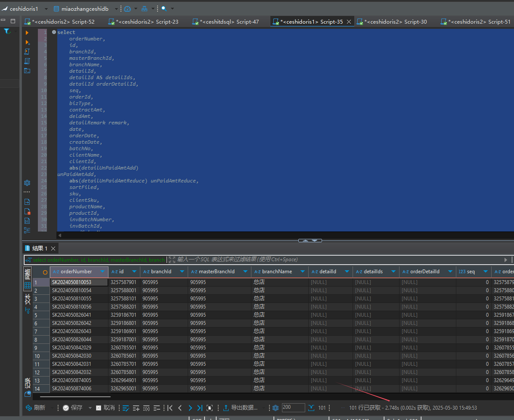The image size is (514, 420).
Task: Go to the next result row
Action: coord(190,408)
